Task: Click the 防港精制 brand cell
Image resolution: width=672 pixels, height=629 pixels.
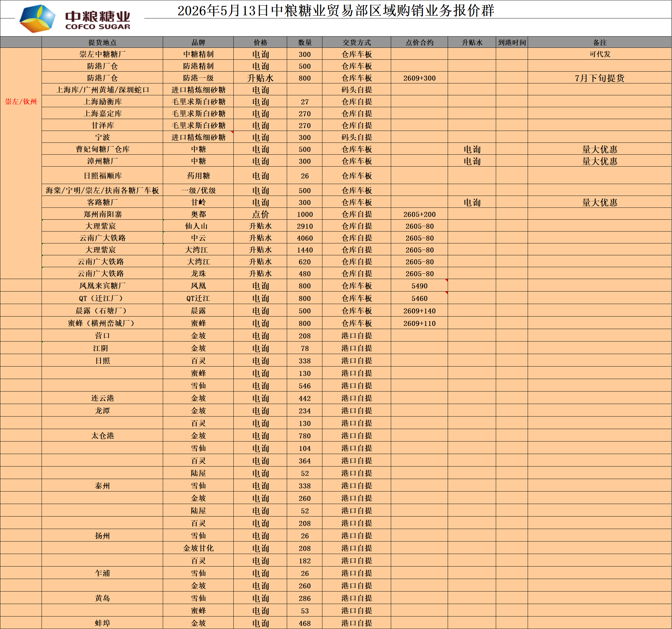Action: pyautogui.click(x=198, y=66)
